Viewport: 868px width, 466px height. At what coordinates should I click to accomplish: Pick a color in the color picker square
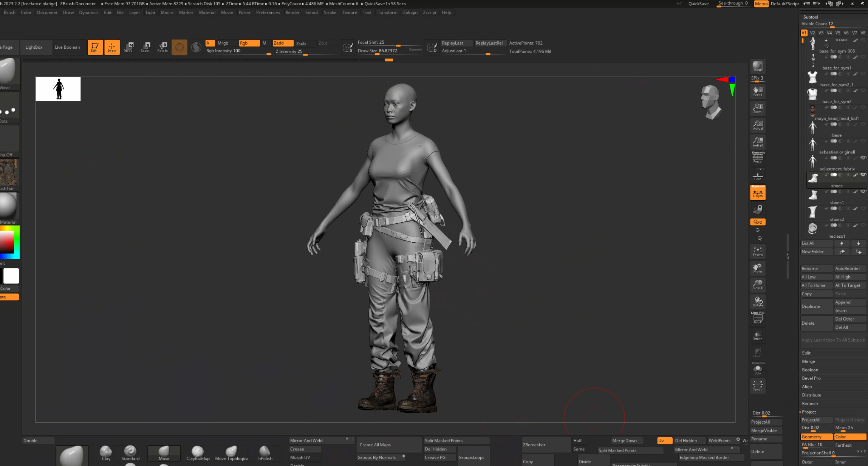pyautogui.click(x=7, y=242)
